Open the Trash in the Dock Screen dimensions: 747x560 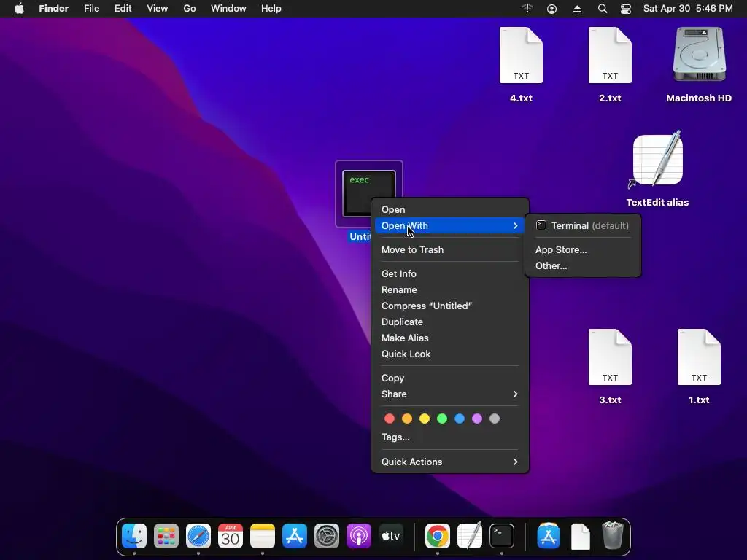pyautogui.click(x=612, y=535)
